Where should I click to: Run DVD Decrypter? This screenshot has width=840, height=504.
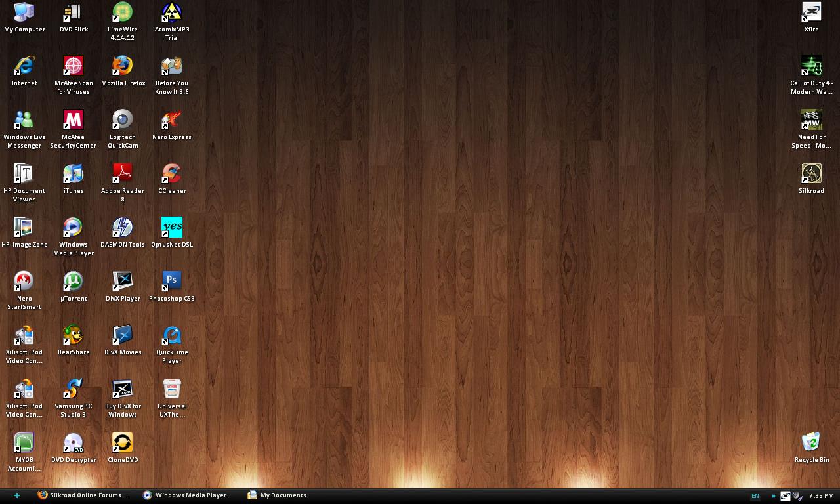(x=73, y=442)
